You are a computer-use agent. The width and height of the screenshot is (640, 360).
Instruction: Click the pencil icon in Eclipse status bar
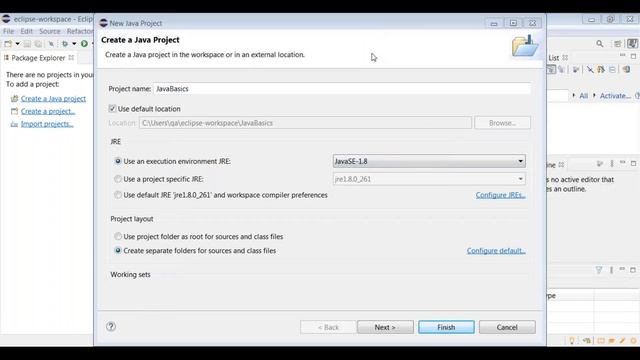[x=622, y=340]
